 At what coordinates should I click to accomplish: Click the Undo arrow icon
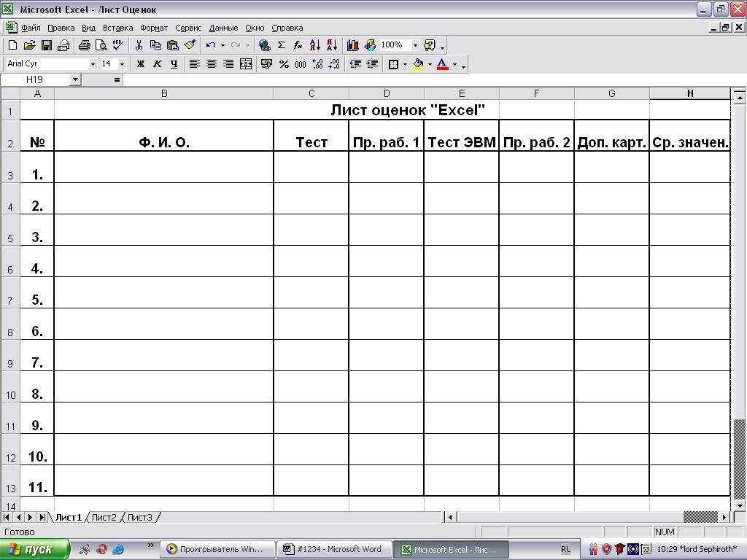tap(211, 45)
